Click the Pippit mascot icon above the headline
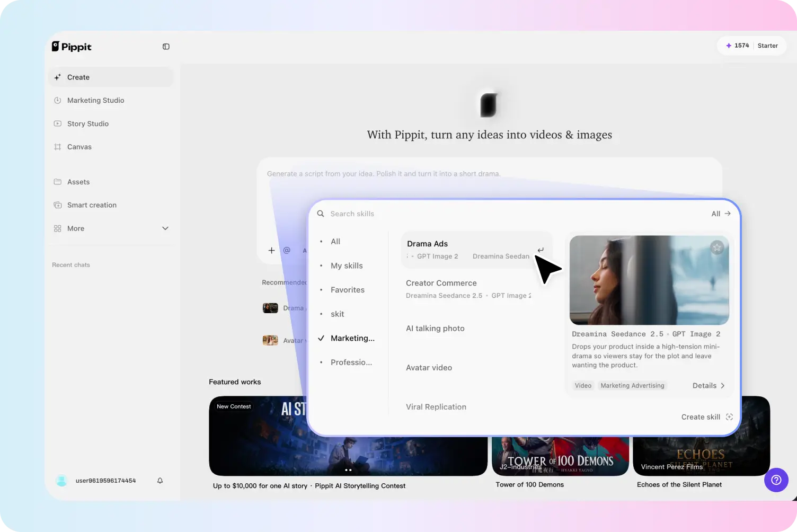Viewport: 797px width, 532px height. point(489,104)
